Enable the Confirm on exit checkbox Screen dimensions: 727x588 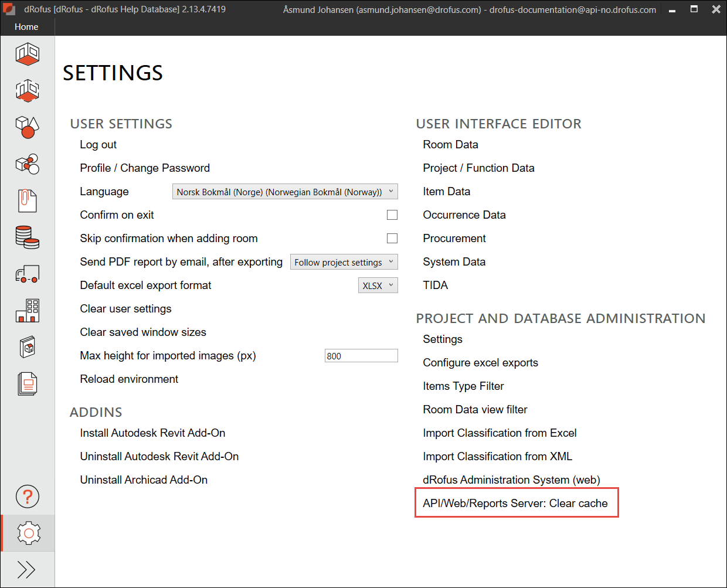point(392,215)
